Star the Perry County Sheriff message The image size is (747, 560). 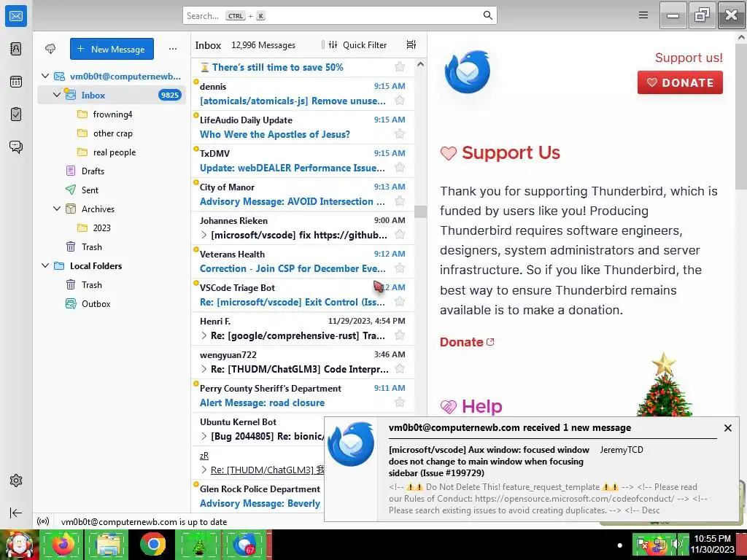[x=400, y=402]
